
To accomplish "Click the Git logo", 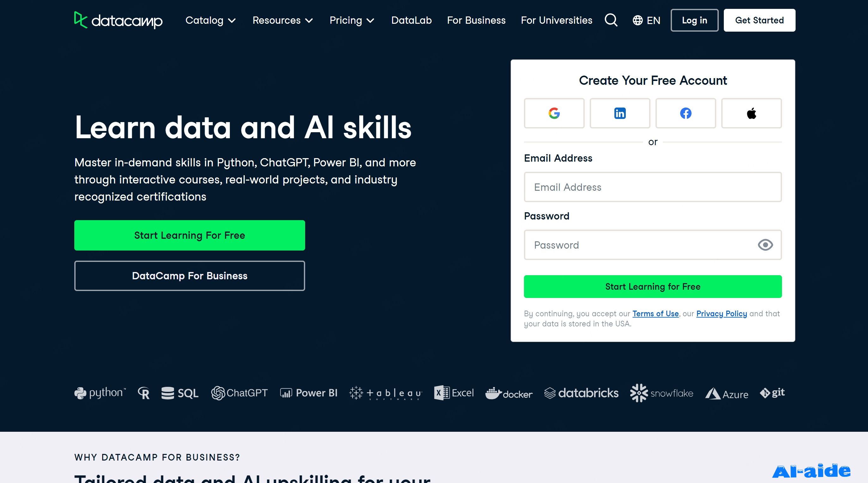I will (x=772, y=393).
